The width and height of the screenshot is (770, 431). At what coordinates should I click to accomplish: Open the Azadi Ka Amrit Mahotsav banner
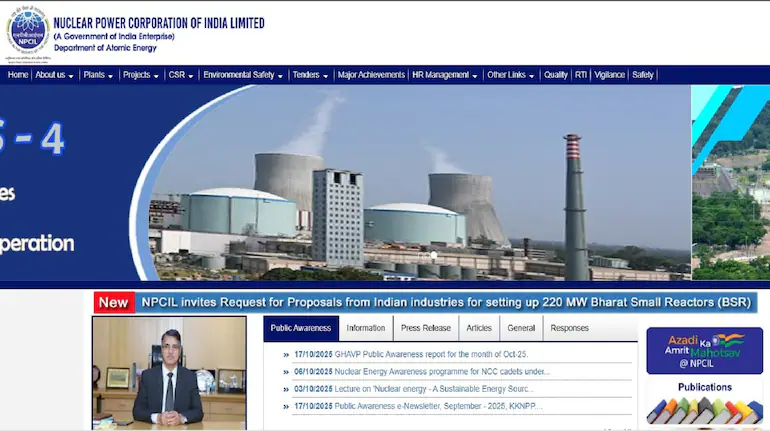click(704, 351)
